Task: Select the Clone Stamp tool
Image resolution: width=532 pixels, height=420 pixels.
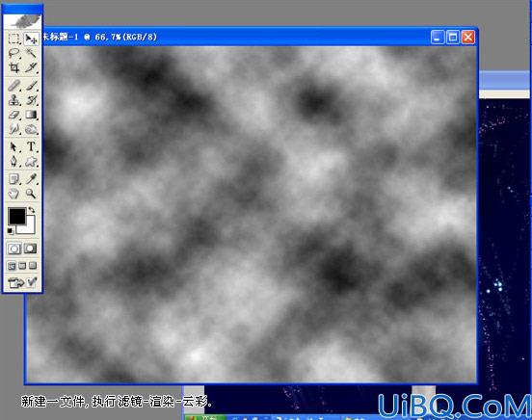Action: 13,100
